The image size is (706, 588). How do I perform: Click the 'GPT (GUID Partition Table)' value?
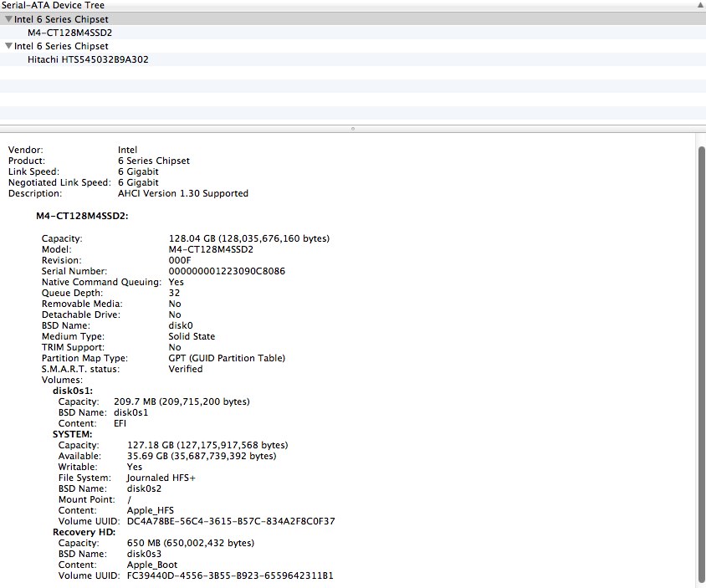pyautogui.click(x=227, y=358)
